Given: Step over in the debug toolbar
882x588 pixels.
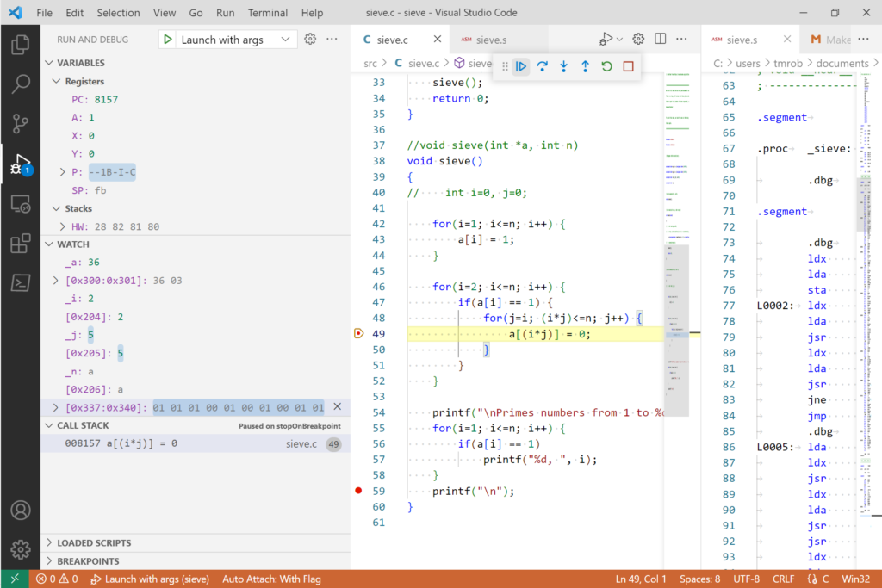Looking at the screenshot, I should 543,66.
